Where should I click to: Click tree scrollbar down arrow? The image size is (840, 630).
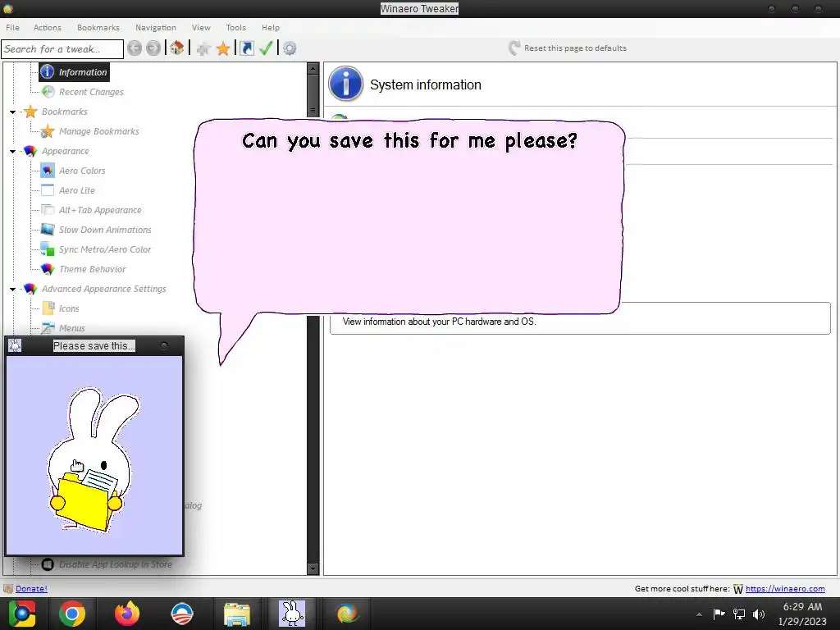[313, 569]
